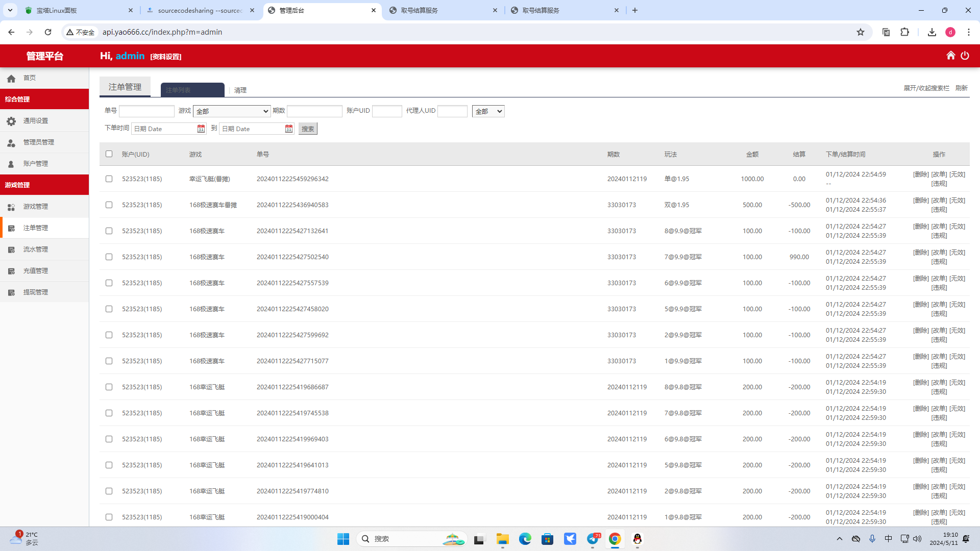980x551 pixels.
Task: Click the 清理 link
Action: tap(240, 90)
